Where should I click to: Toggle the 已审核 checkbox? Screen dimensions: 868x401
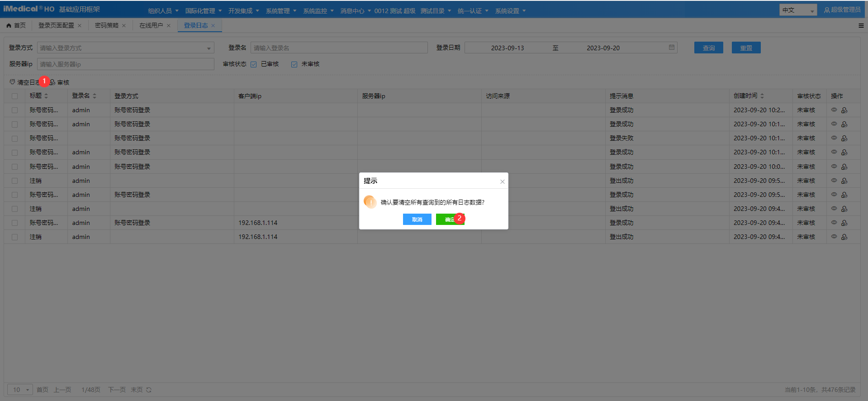(254, 64)
